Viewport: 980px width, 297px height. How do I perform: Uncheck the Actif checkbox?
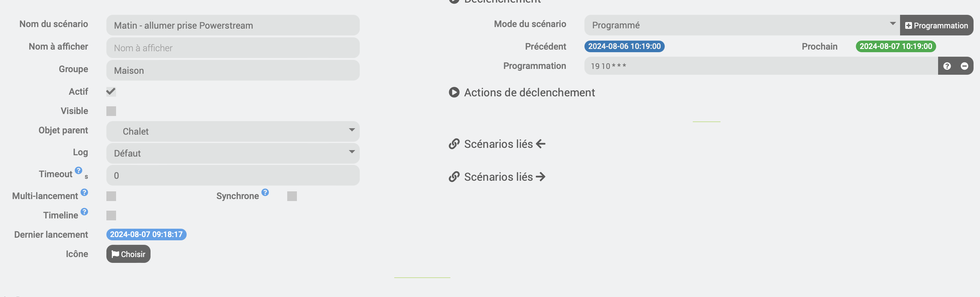coord(111,92)
